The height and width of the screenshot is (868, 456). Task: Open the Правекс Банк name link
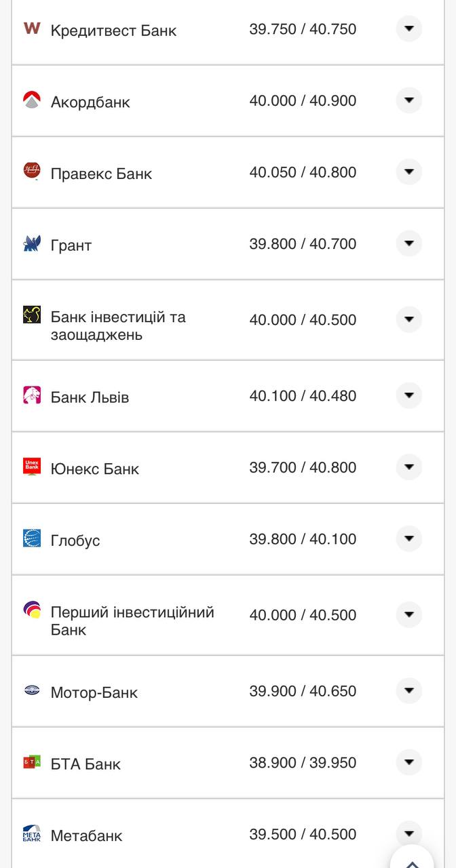coord(101,174)
